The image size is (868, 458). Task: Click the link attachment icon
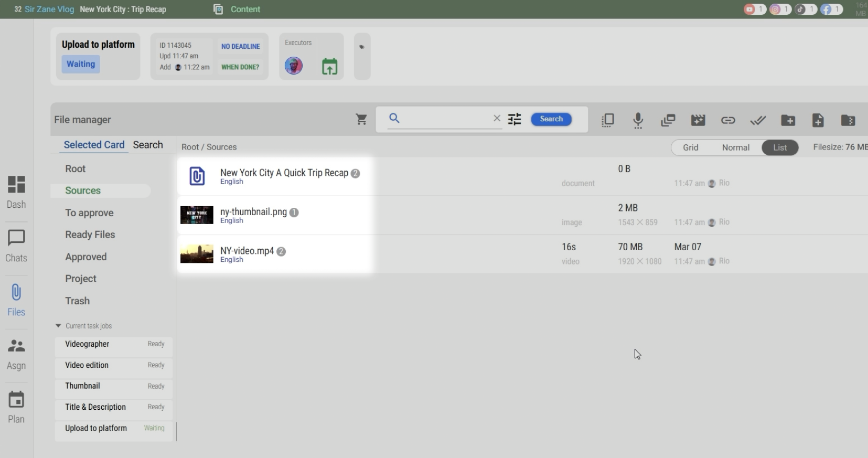pos(728,120)
